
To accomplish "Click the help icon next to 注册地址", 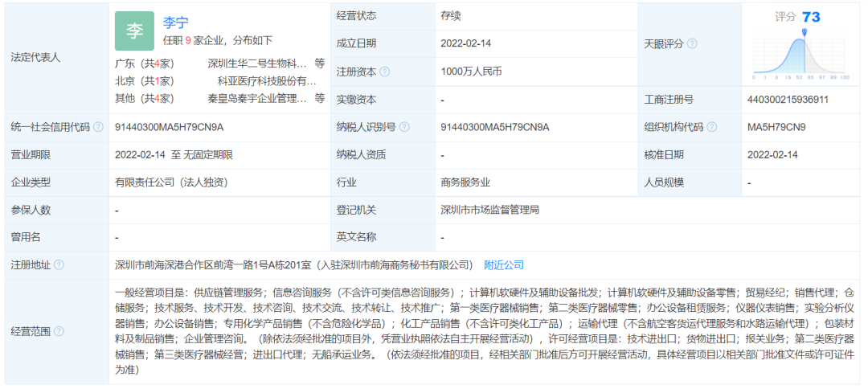I will [x=59, y=264].
